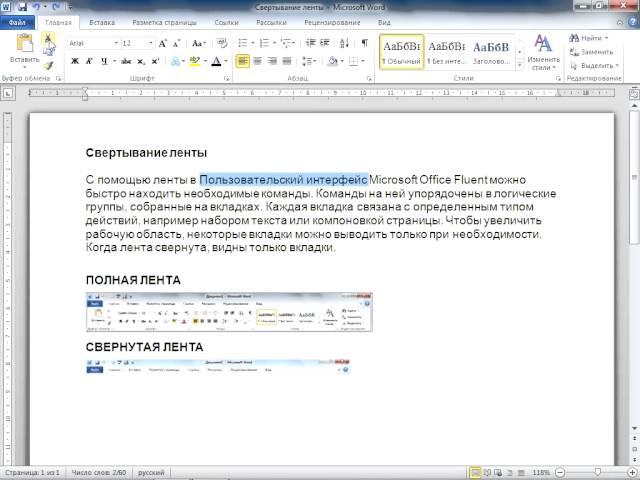Apply subscript x₂ formatting

point(141,61)
